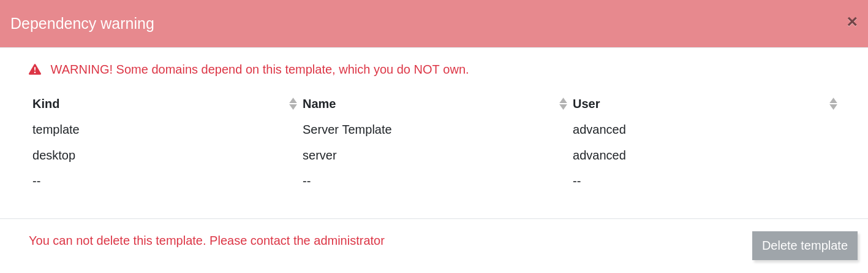
Task: Click the Dependency warning title text
Action: tap(82, 23)
